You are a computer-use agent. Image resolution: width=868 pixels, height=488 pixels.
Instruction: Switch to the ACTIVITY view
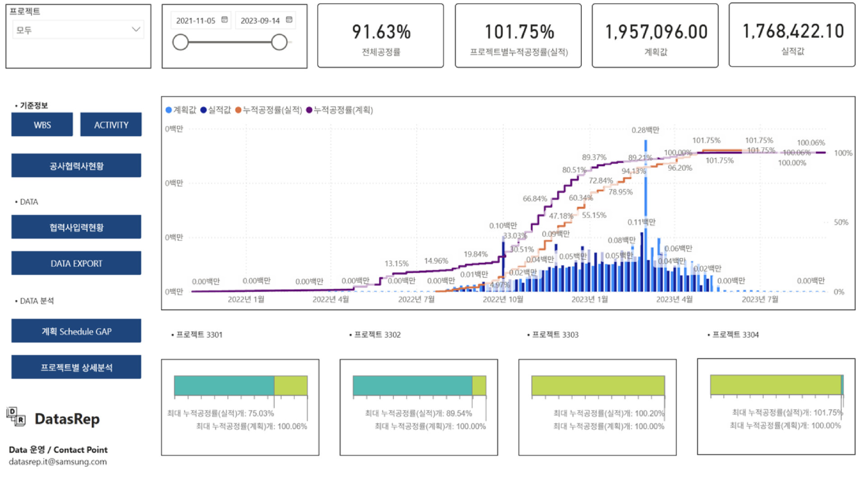[x=111, y=125]
